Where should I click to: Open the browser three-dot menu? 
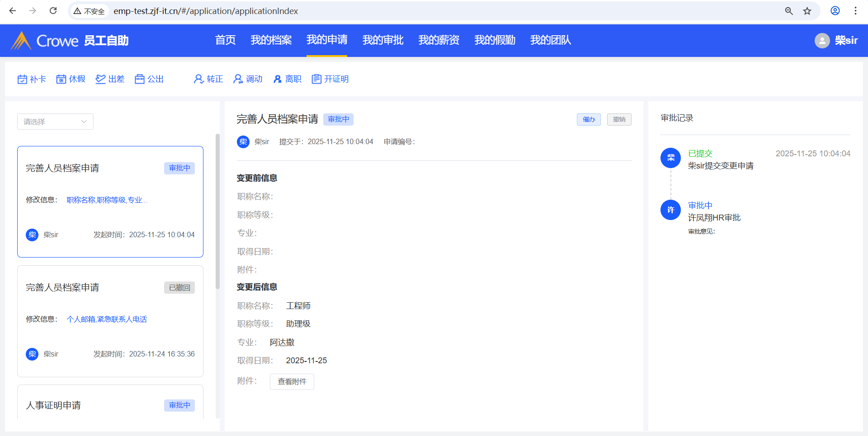click(855, 11)
